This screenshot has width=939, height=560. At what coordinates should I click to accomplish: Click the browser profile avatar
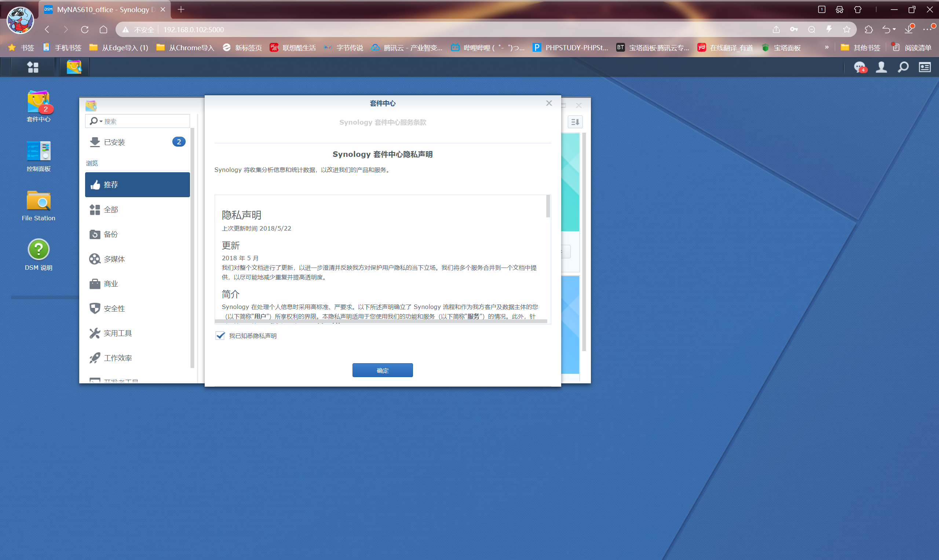tap(21, 21)
